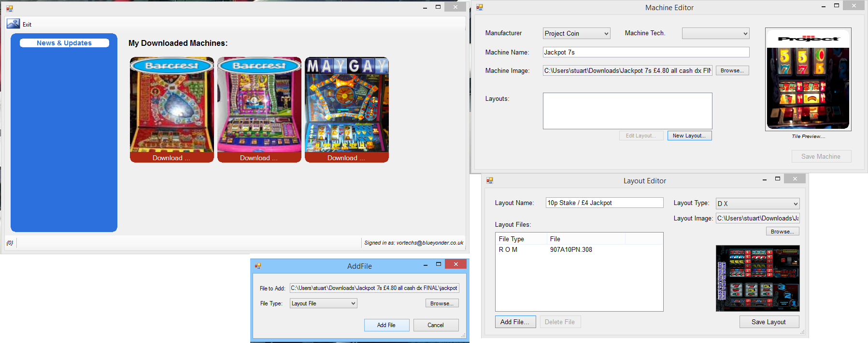868x343 pixels.
Task: Click the Exit picture icon in toolbar
Action: click(13, 24)
